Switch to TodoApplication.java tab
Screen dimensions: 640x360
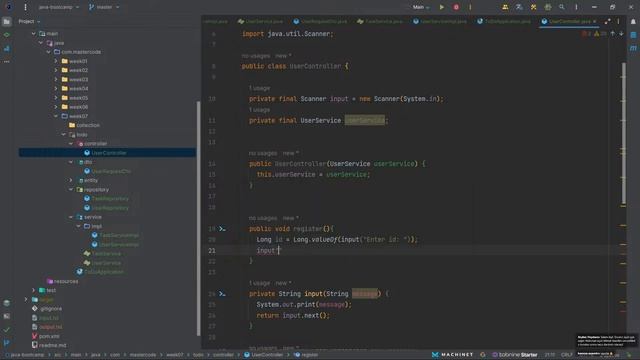(x=504, y=21)
